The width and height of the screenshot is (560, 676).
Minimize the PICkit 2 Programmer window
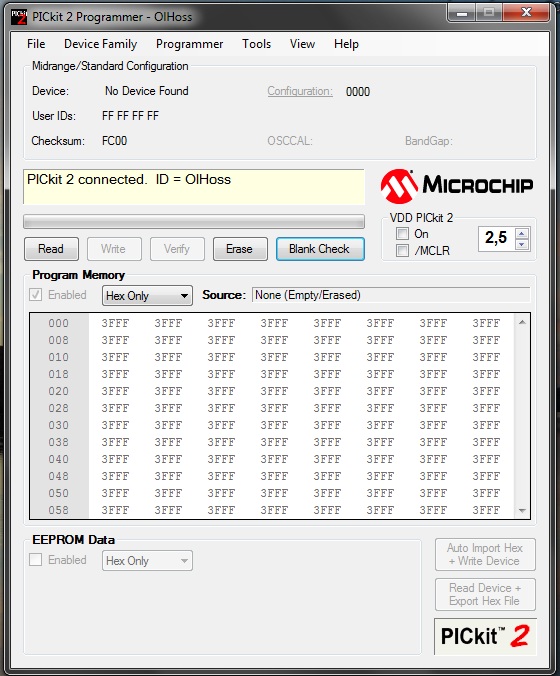point(462,13)
